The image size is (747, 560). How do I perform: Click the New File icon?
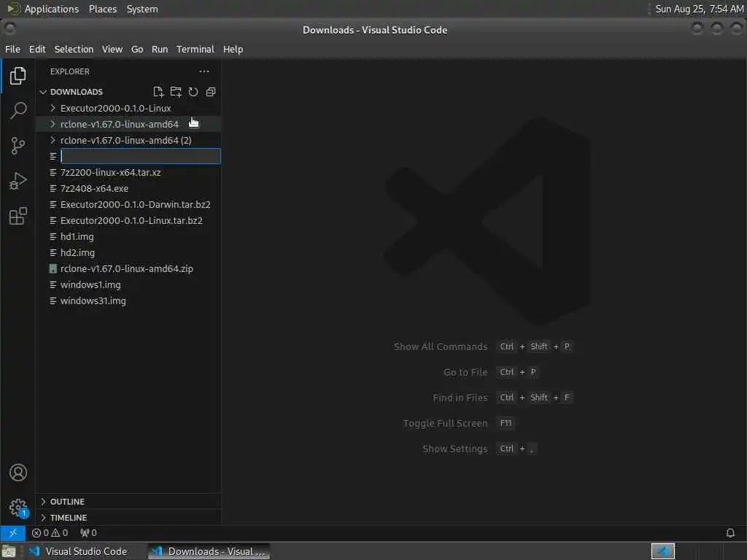point(158,92)
